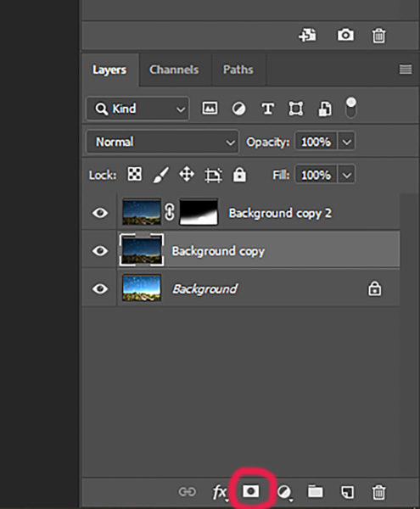
Task: Toggle mask link on Background copy 2
Action: click(170, 212)
